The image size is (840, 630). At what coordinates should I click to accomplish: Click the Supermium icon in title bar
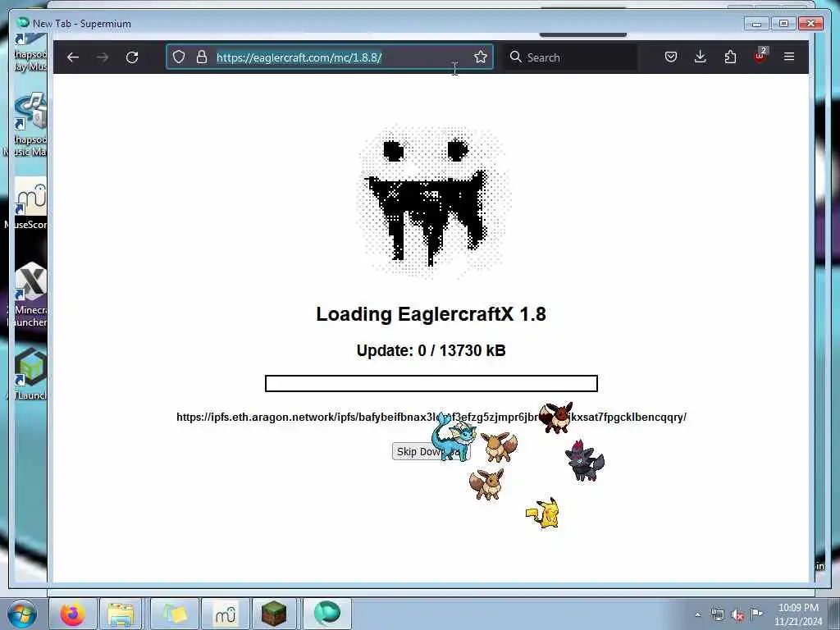tap(22, 23)
